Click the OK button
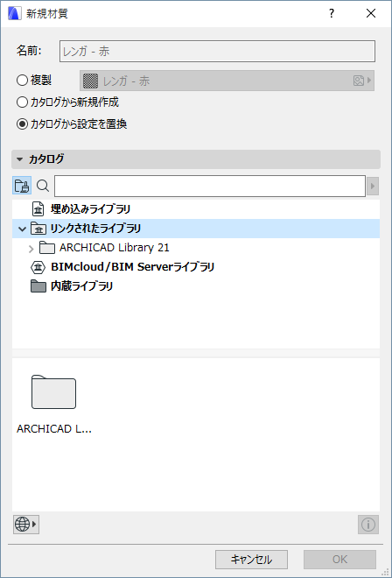The width and height of the screenshot is (392, 578). point(339,560)
